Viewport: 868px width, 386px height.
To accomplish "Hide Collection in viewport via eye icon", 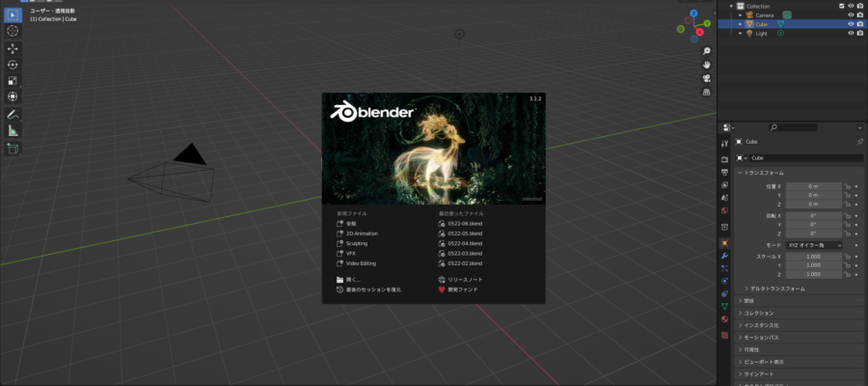I will 852,6.
